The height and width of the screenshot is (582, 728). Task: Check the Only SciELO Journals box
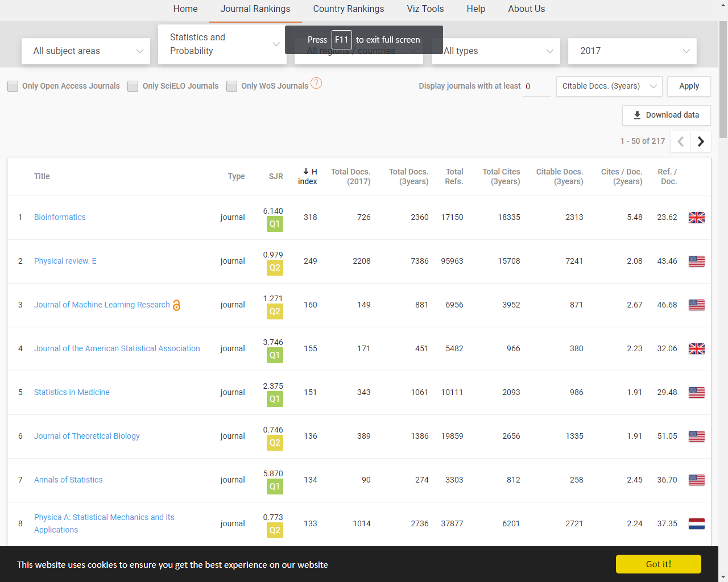133,86
